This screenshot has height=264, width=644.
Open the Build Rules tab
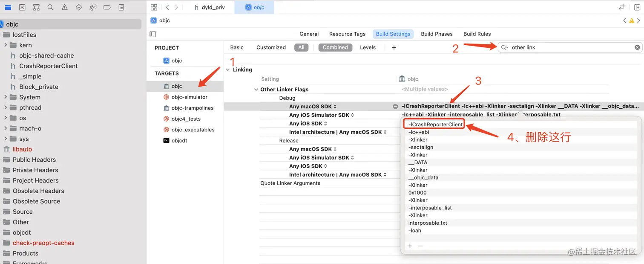pos(477,34)
